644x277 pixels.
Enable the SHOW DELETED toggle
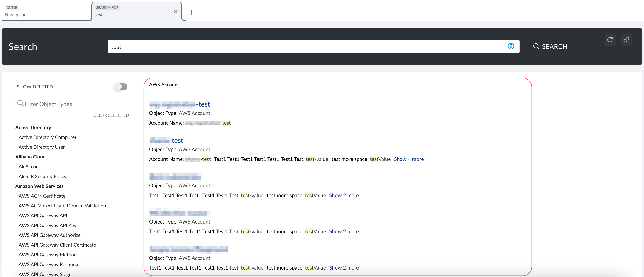coord(121,87)
